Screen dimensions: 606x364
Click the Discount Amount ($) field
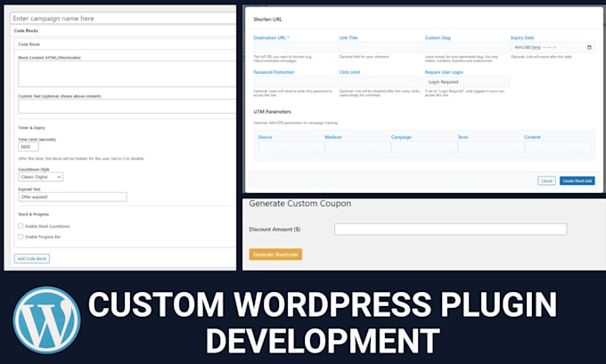[450, 230]
